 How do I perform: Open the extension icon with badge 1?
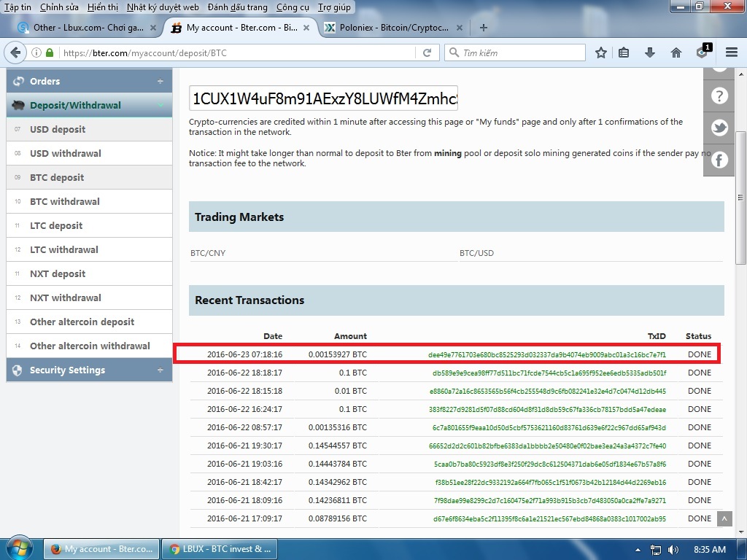tap(703, 52)
